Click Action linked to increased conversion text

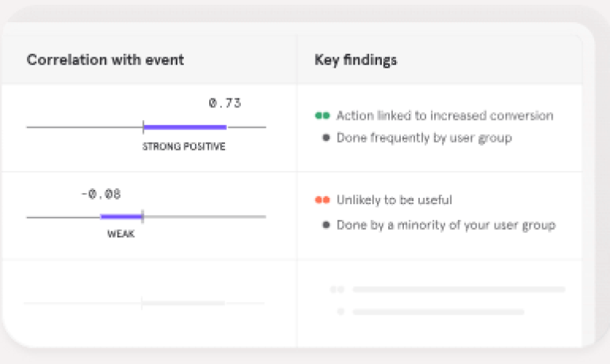[445, 116]
